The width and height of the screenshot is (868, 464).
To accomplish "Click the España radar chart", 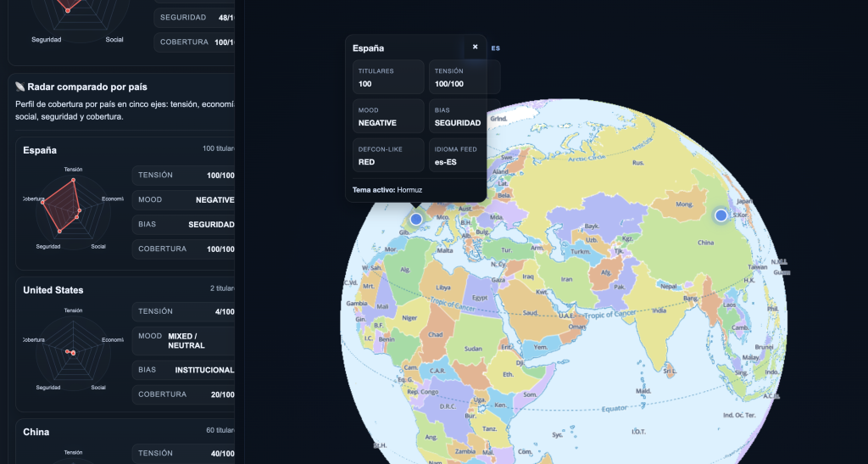I will click(x=73, y=208).
